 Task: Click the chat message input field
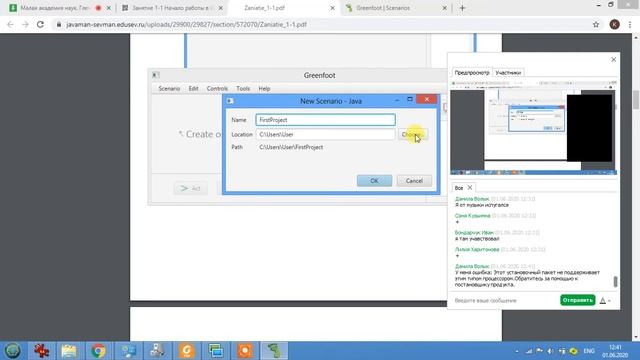point(505,300)
